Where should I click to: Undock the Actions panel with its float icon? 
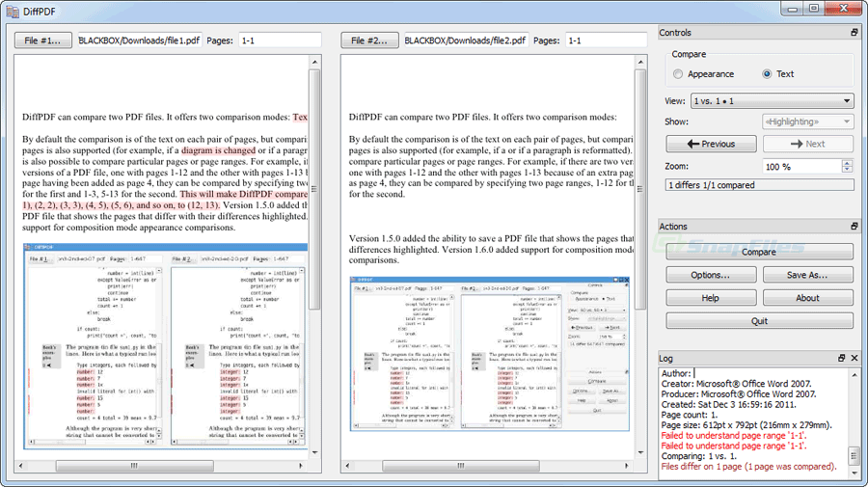coord(854,227)
